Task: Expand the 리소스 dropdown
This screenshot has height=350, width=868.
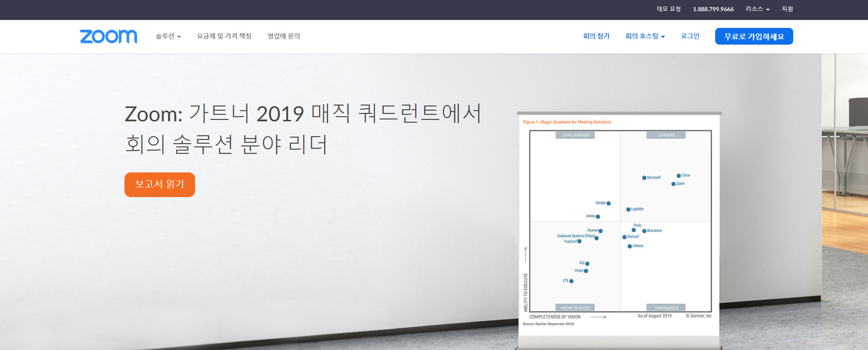Action: pos(758,9)
